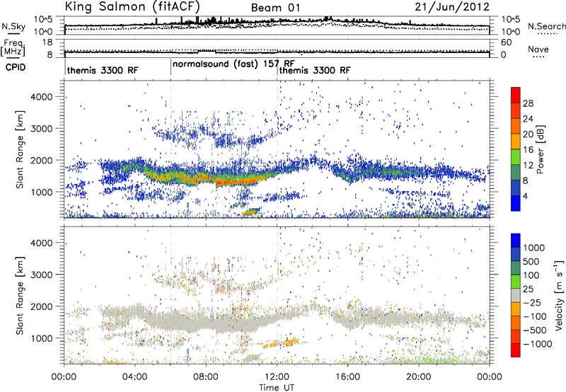Screen dimensions: 566x392
Task: Click the 'themis 3300 RF' label starting at 00:00
Action: pyautogui.click(x=103, y=70)
